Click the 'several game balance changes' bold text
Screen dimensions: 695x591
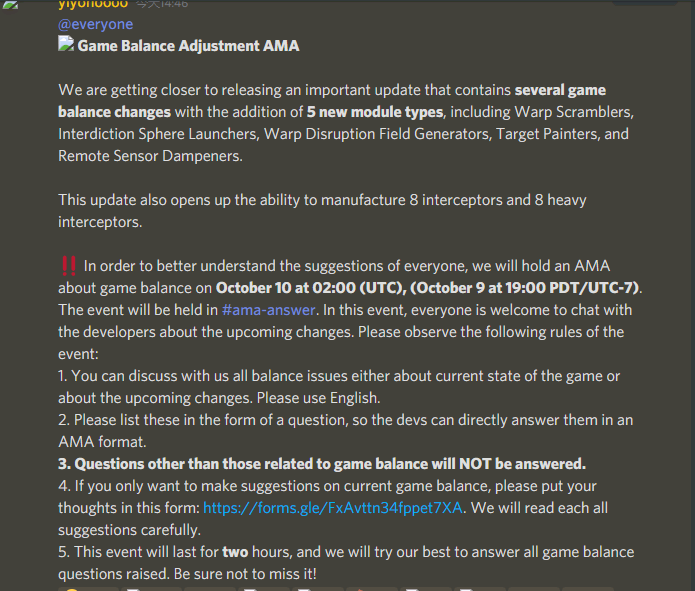332,101
